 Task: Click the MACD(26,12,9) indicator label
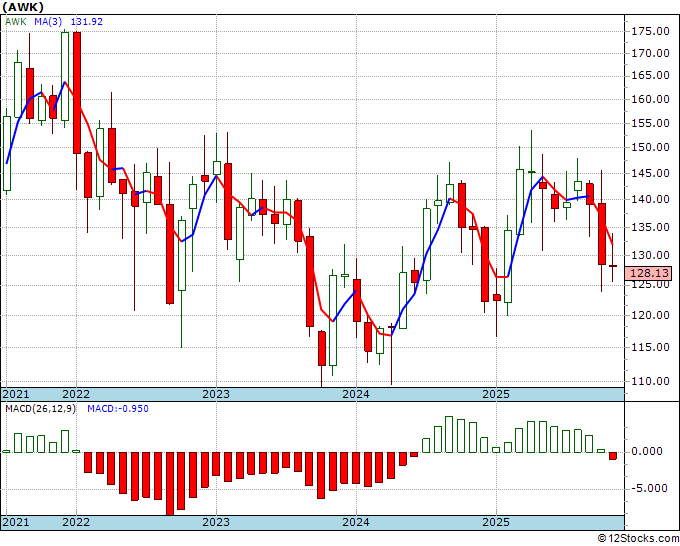point(40,409)
